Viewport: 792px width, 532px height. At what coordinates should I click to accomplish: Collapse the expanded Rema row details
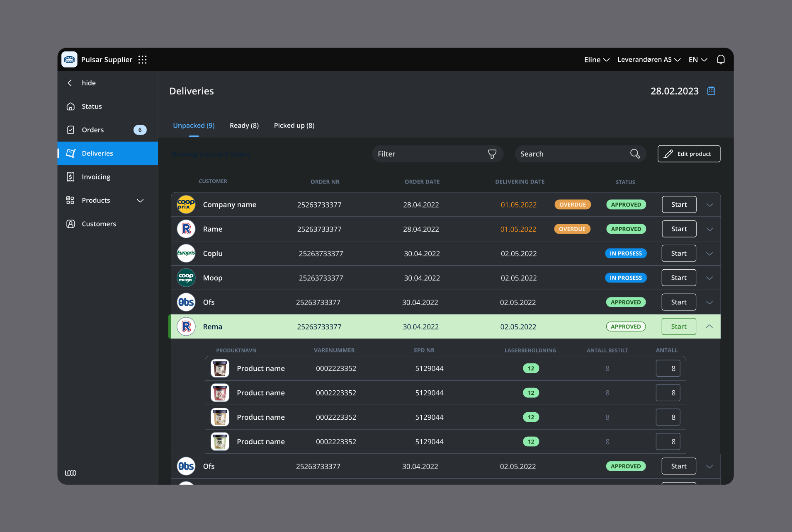[710, 326]
